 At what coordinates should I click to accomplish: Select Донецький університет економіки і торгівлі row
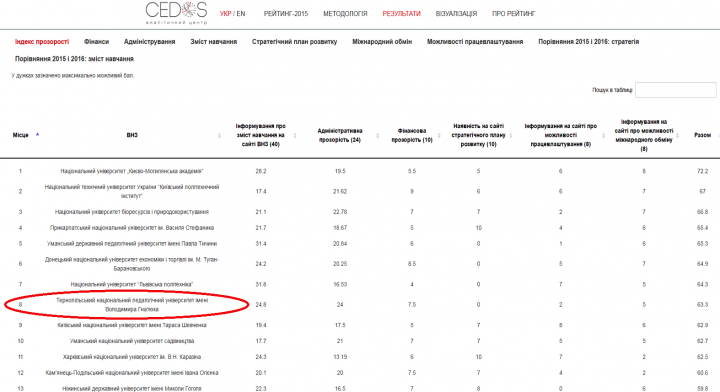132,264
